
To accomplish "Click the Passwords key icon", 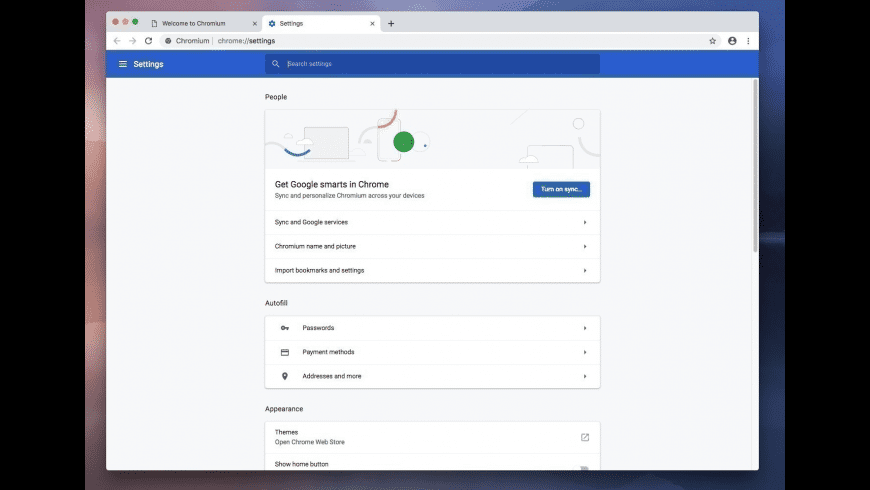I will [285, 328].
